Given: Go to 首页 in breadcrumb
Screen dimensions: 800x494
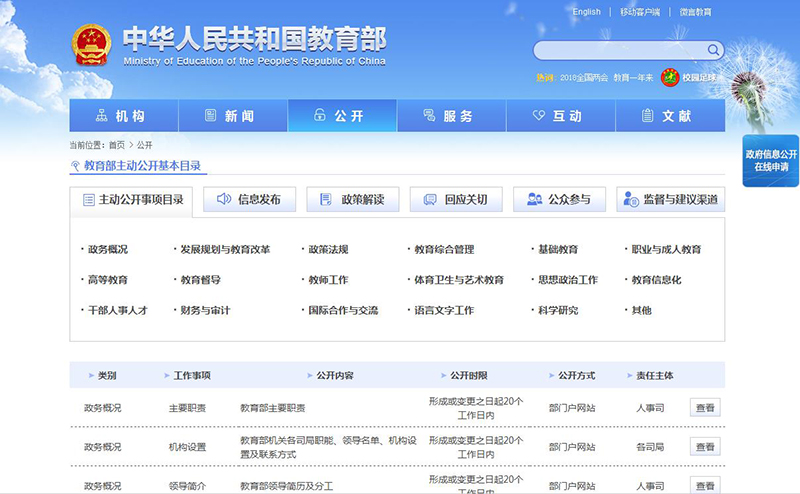Looking at the screenshot, I should coord(117,145).
